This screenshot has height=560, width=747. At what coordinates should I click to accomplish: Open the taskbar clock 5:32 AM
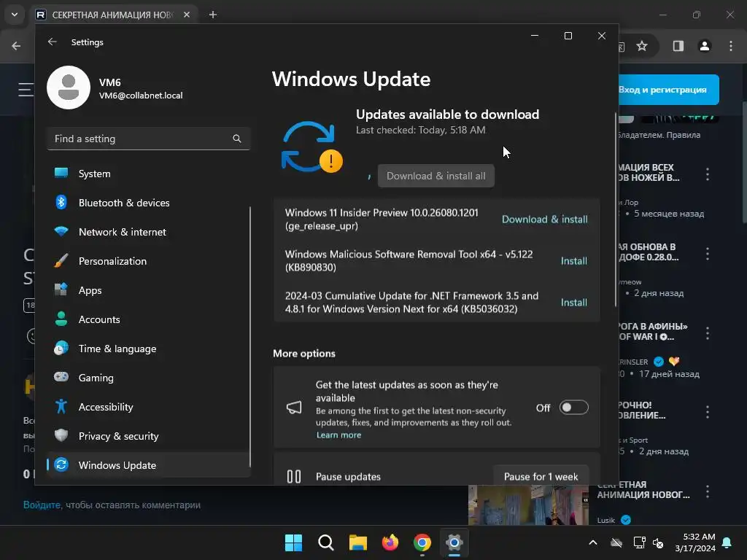[695, 542]
